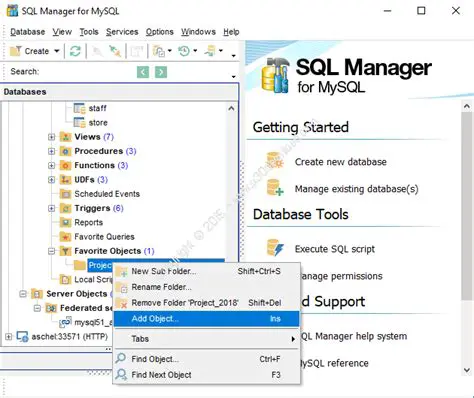Click inside the Search input field
This screenshot has width=474, height=398.
[x=87, y=72]
